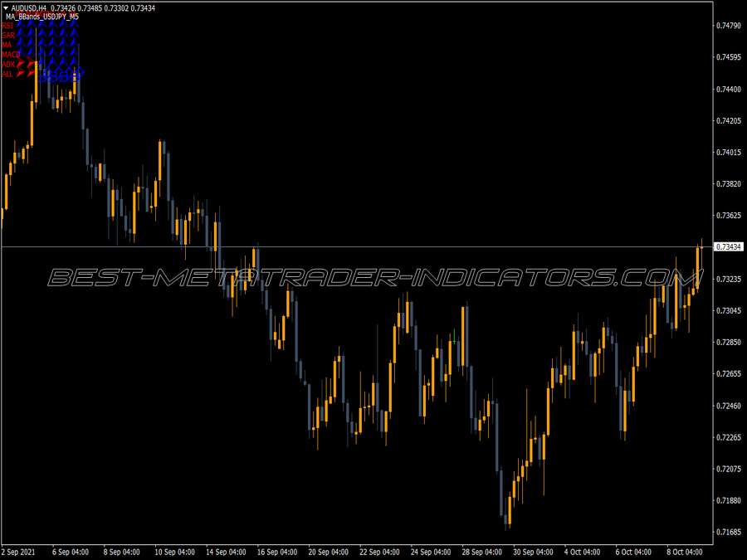Click the red SAR indicator label
Screen dimensions: 747x560
click(8, 35)
